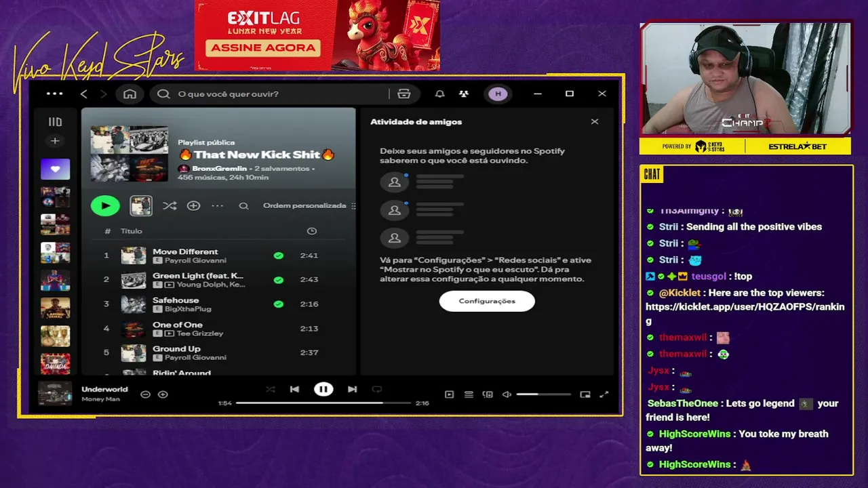Open the Connect to a device icon
This screenshot has width=868, height=488.
point(488,394)
